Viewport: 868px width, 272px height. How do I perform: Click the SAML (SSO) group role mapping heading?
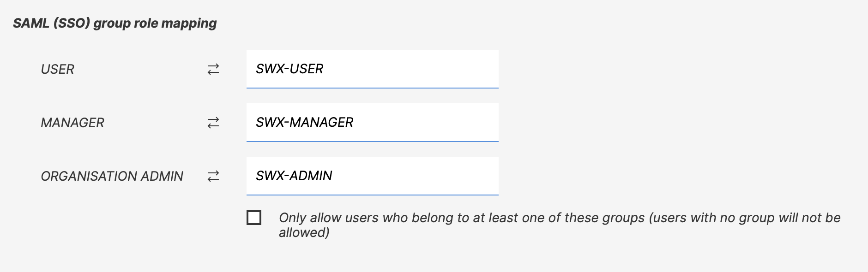[115, 24]
